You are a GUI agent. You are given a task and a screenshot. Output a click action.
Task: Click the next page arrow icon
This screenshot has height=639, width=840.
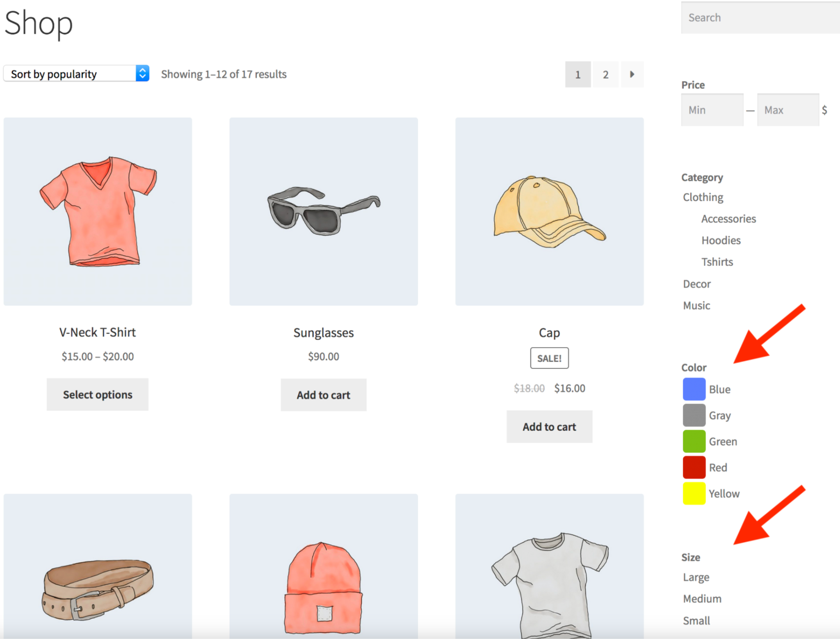click(632, 75)
